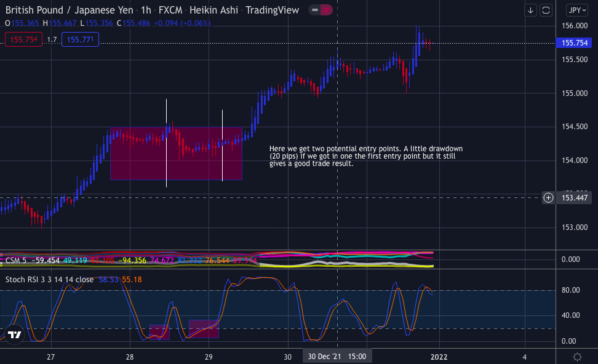Click the fullscreen frame icon beside download arrow

546,10
